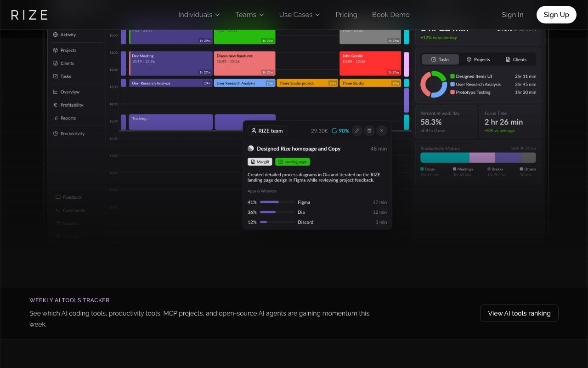The height and width of the screenshot is (368, 588).
Task: Click the Figma usage progress bar
Action: tap(277, 202)
